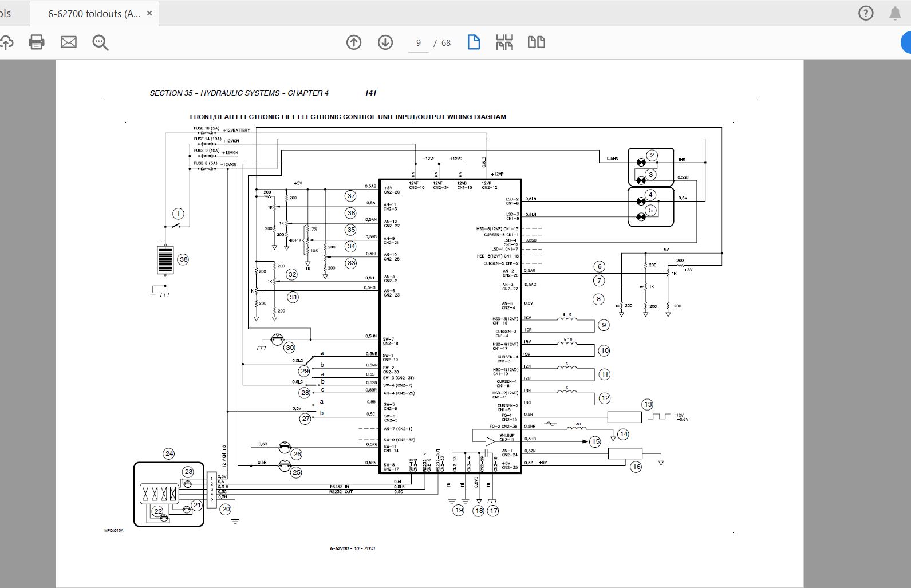Go to previous page arrow
Image resolution: width=911 pixels, height=588 pixels.
point(354,42)
